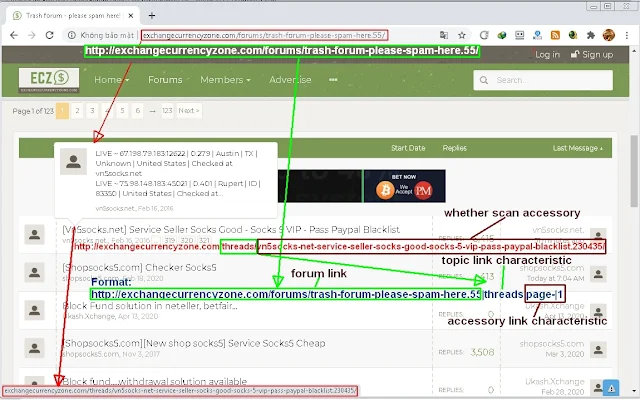Open the Advertise menu item
This screenshot has width=640, height=400.
(x=290, y=80)
